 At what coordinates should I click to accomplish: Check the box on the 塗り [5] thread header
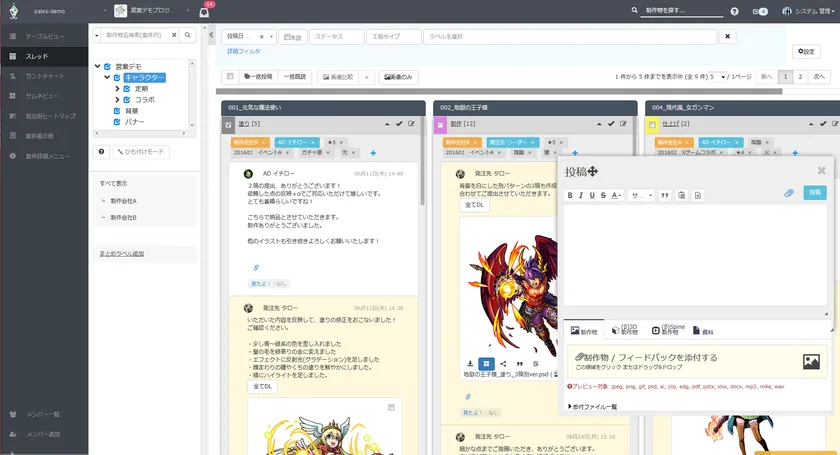pos(229,124)
